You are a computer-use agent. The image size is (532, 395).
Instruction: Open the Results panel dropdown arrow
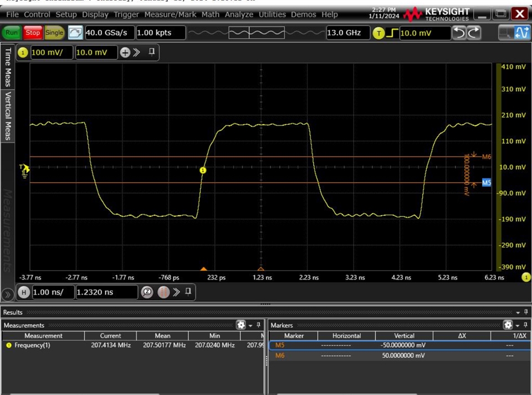[x=518, y=312]
